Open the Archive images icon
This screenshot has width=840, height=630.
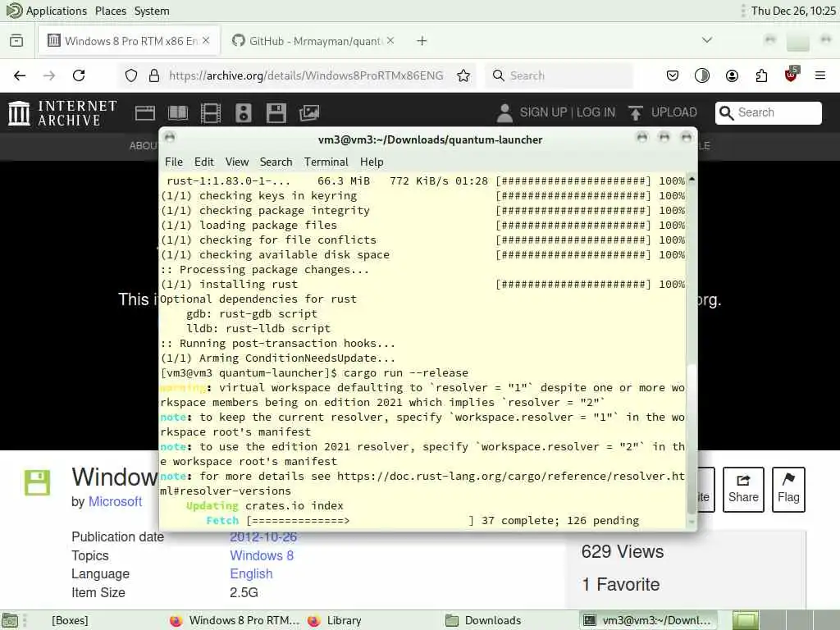coord(309,112)
